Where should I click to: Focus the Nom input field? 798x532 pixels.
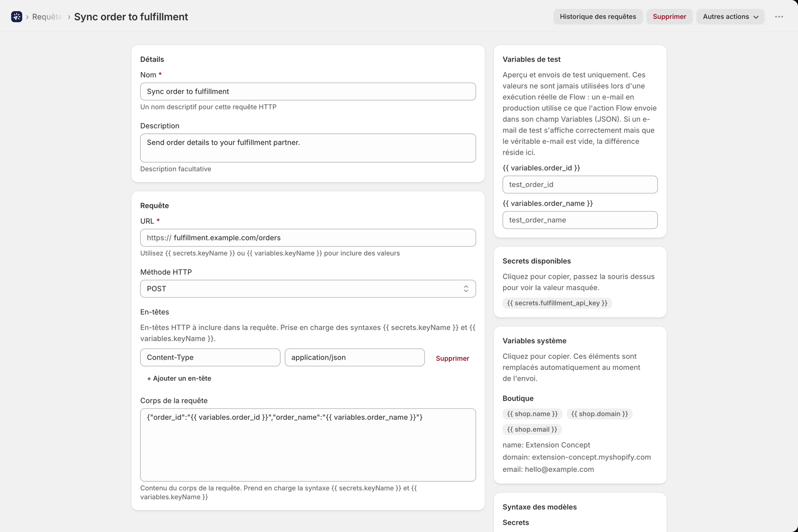[x=308, y=91]
